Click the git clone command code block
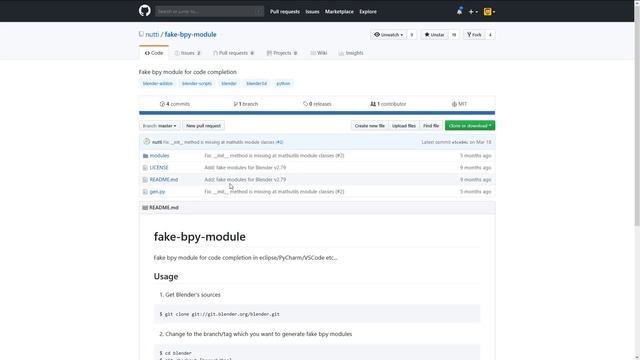 tap(317, 314)
